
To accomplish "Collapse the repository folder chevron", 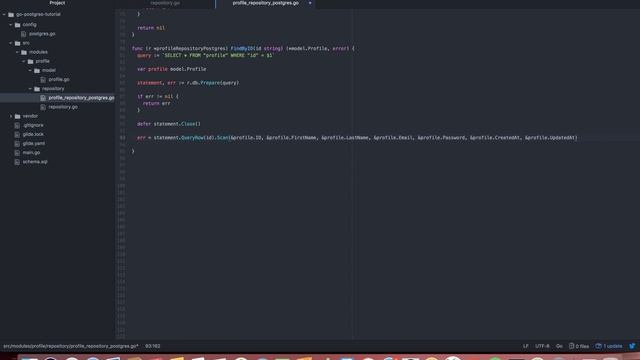I will click(31, 89).
